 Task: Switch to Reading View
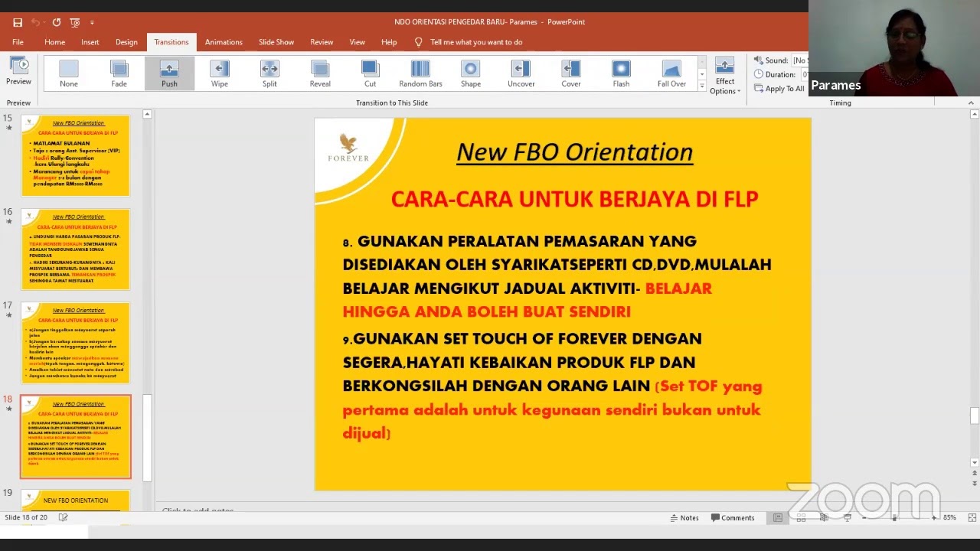point(824,518)
